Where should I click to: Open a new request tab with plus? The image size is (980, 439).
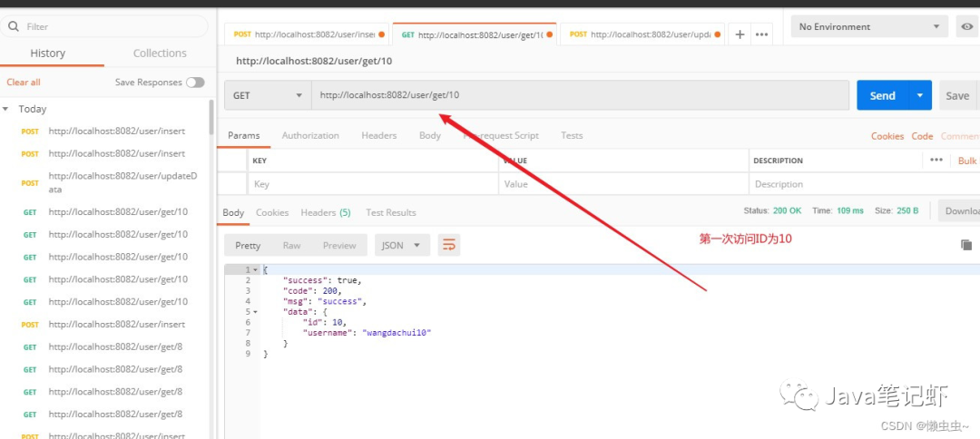click(740, 34)
